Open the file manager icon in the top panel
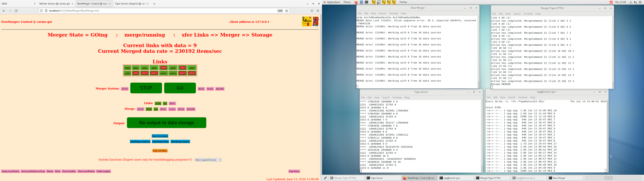Screen dimensions: 644x181 click(362, 2)
